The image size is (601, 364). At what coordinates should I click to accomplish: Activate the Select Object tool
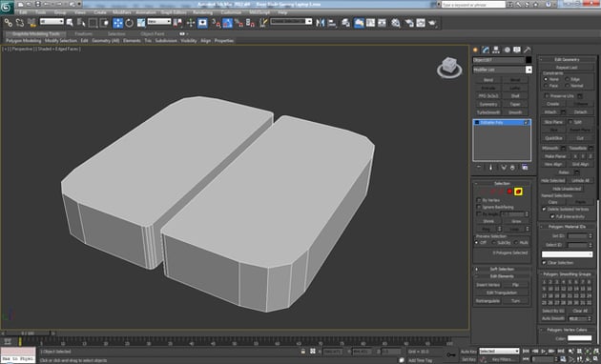(70, 23)
